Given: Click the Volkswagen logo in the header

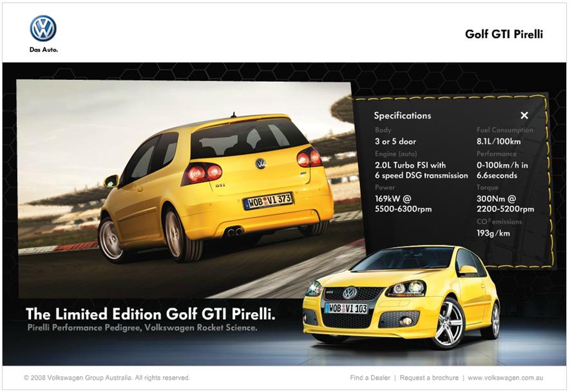Looking at the screenshot, I should (x=43, y=28).
